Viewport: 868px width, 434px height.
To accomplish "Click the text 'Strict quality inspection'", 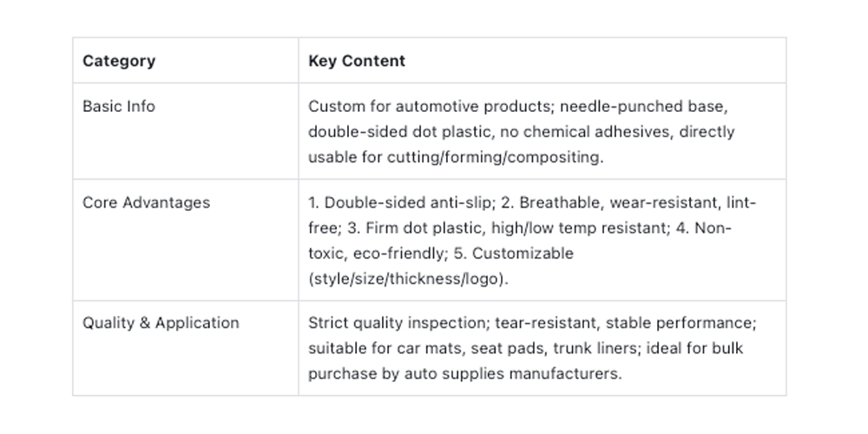I will [x=398, y=323].
